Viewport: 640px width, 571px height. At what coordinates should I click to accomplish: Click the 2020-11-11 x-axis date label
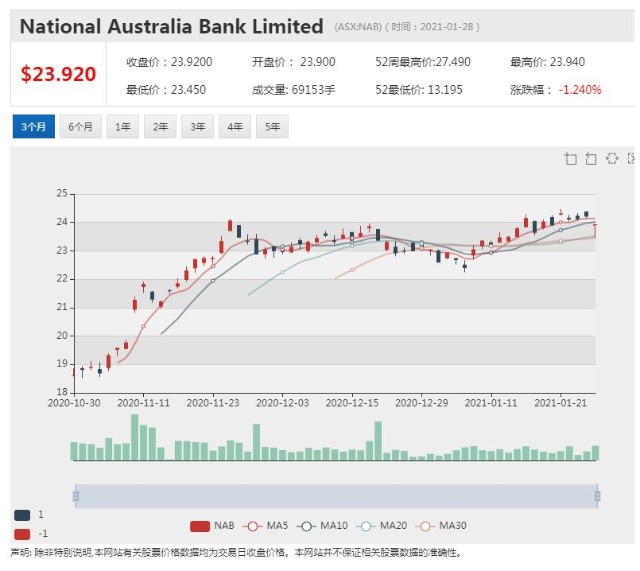click(x=143, y=403)
